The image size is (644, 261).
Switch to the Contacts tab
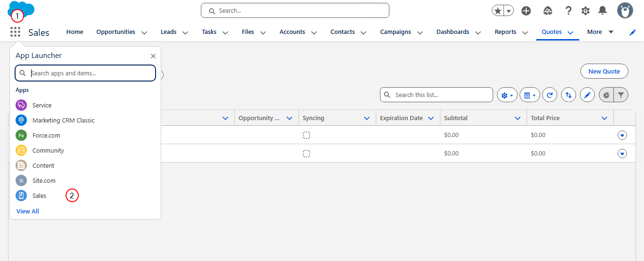point(343,32)
